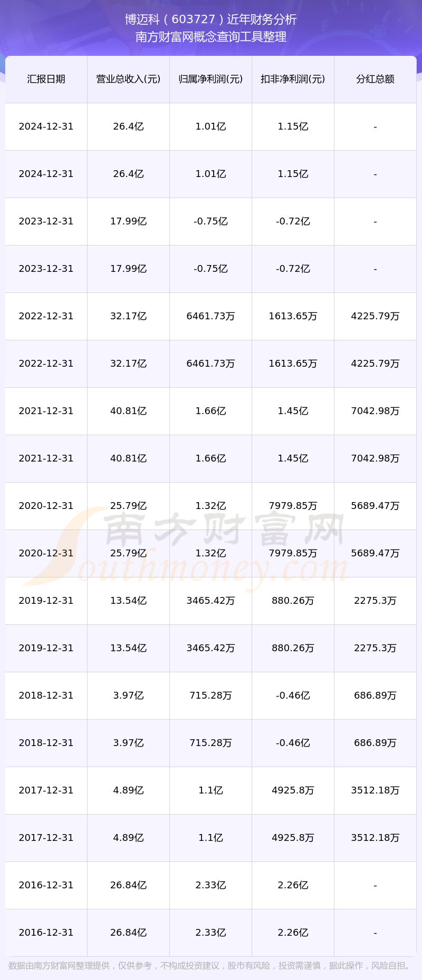Click the 博迈科(603727)近年财务分析 title
Screen dimensions: 422x980
coord(211,19)
